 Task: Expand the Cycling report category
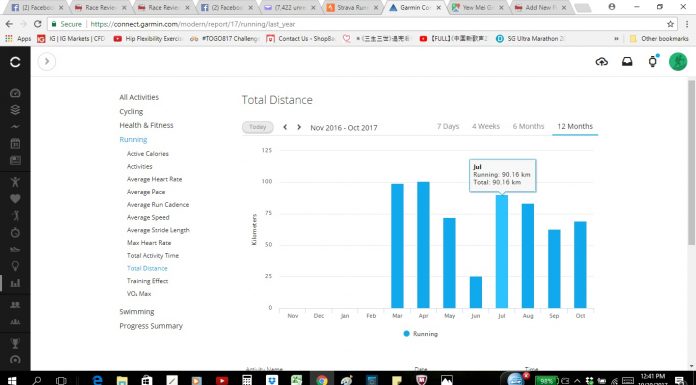pos(131,111)
